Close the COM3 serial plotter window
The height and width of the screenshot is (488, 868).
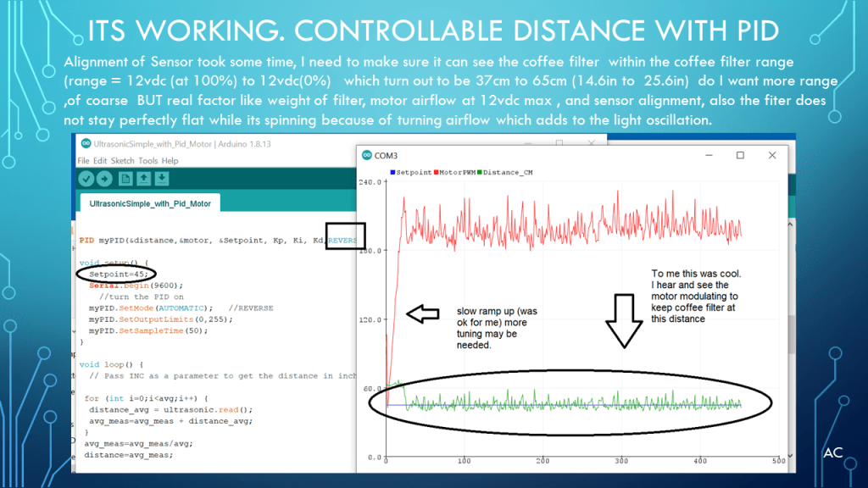pos(771,156)
